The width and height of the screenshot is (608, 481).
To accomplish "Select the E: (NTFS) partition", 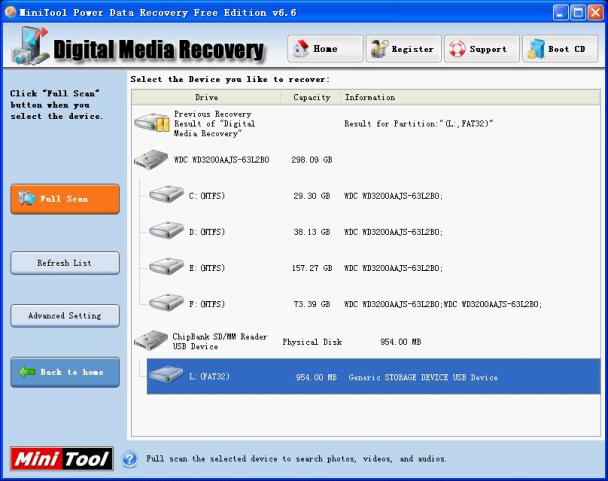I will 373,268.
